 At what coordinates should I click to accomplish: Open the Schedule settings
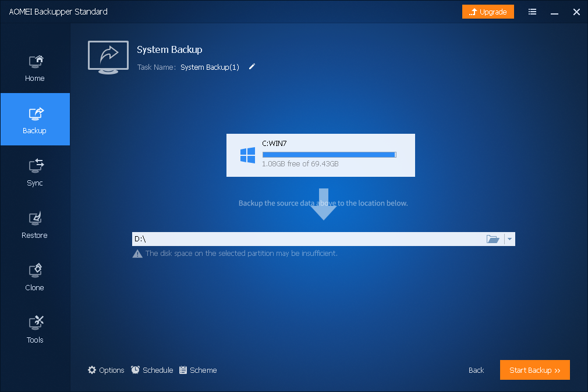[152, 370]
